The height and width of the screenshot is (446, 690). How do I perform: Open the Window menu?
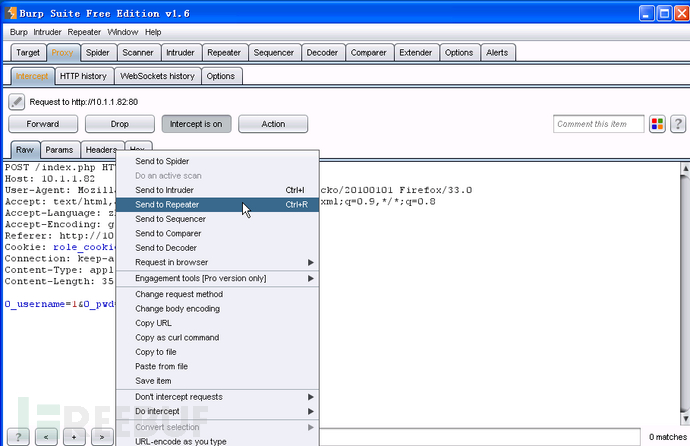click(123, 32)
